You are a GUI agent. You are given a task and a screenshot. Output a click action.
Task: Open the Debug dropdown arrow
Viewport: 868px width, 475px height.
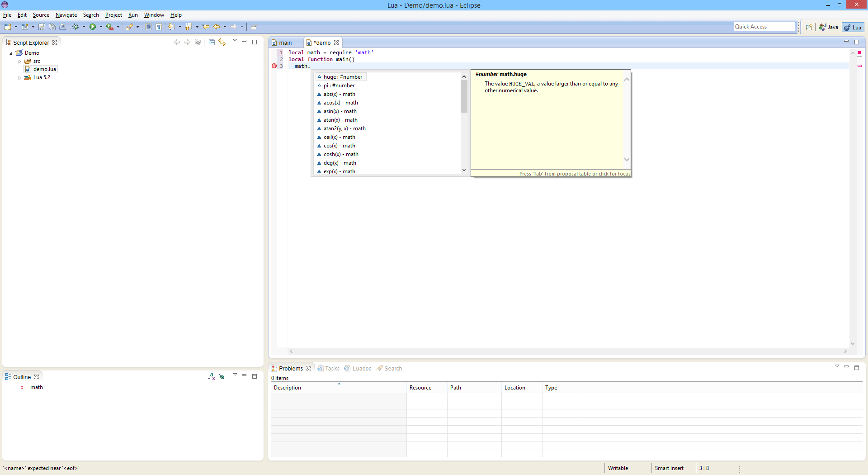coord(84,27)
